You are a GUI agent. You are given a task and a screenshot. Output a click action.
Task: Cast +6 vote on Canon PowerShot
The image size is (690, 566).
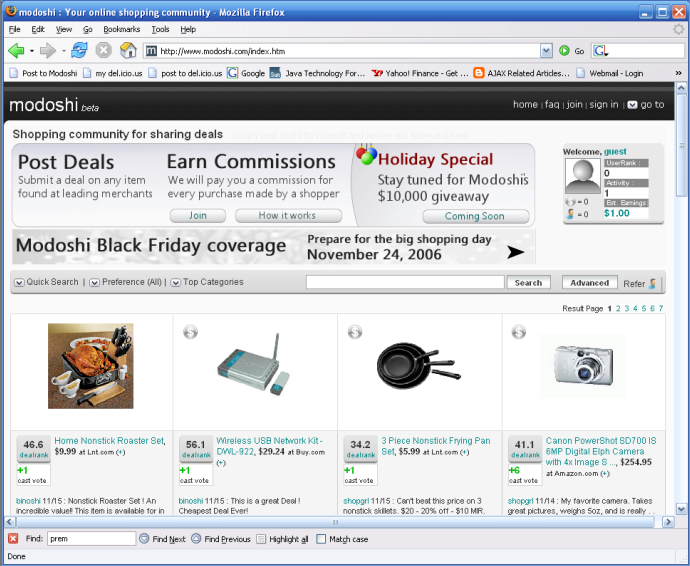[525, 475]
